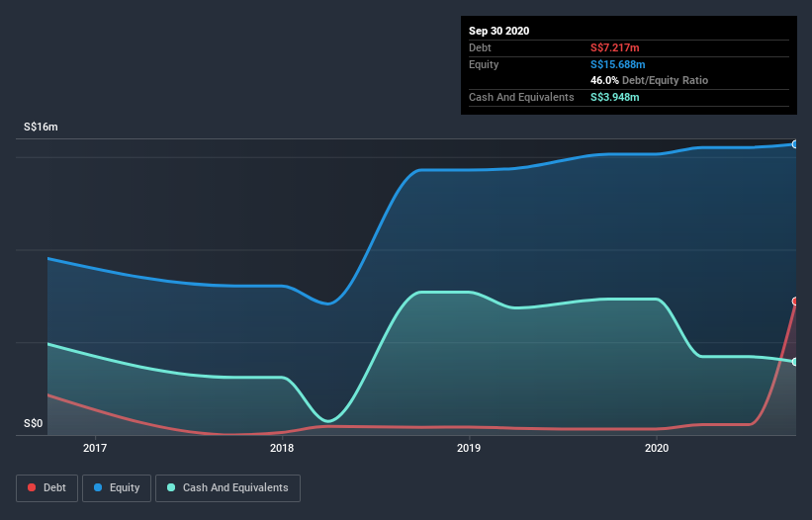Viewport: 812px width, 520px height.
Task: Click the Debt label in tooltip
Action: click(x=480, y=47)
